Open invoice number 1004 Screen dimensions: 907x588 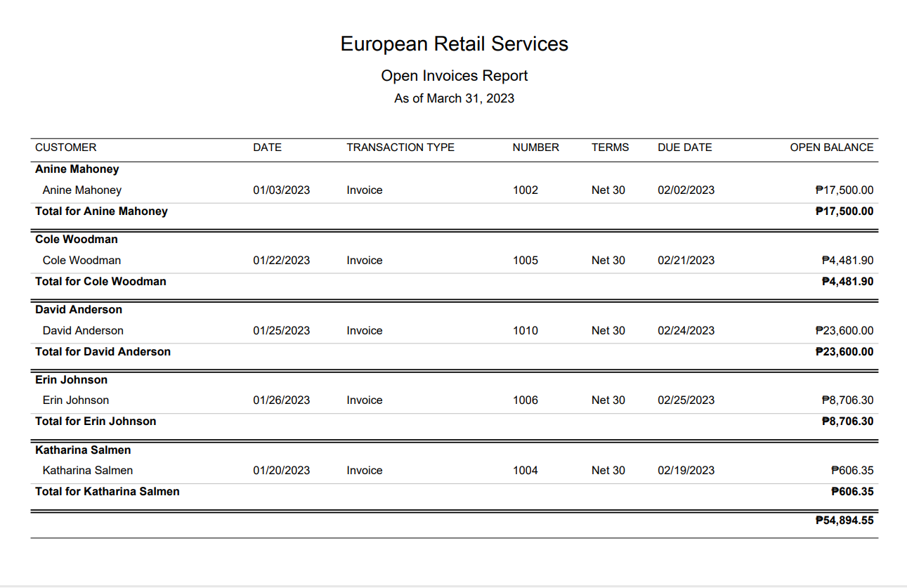coord(526,471)
